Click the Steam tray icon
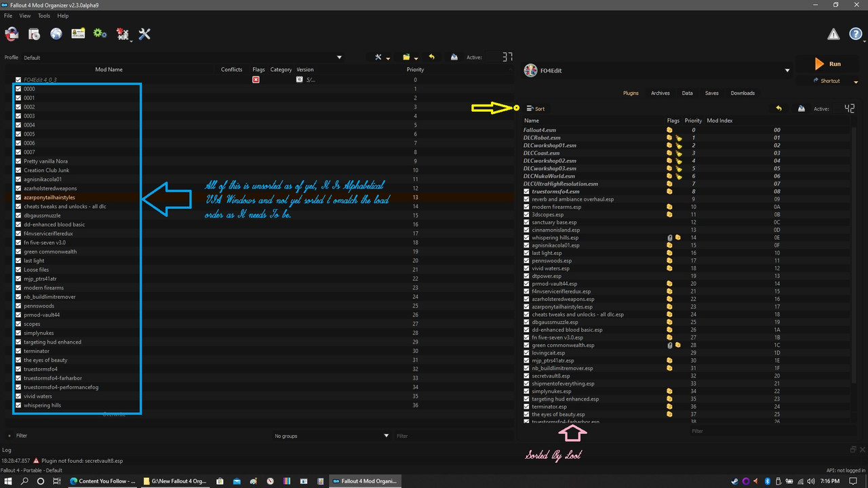The width and height of the screenshot is (868, 488). tap(733, 481)
